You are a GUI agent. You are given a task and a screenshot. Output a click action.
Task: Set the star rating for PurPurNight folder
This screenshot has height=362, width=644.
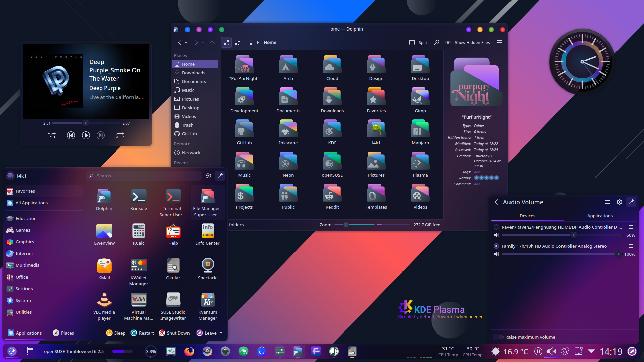click(x=486, y=178)
